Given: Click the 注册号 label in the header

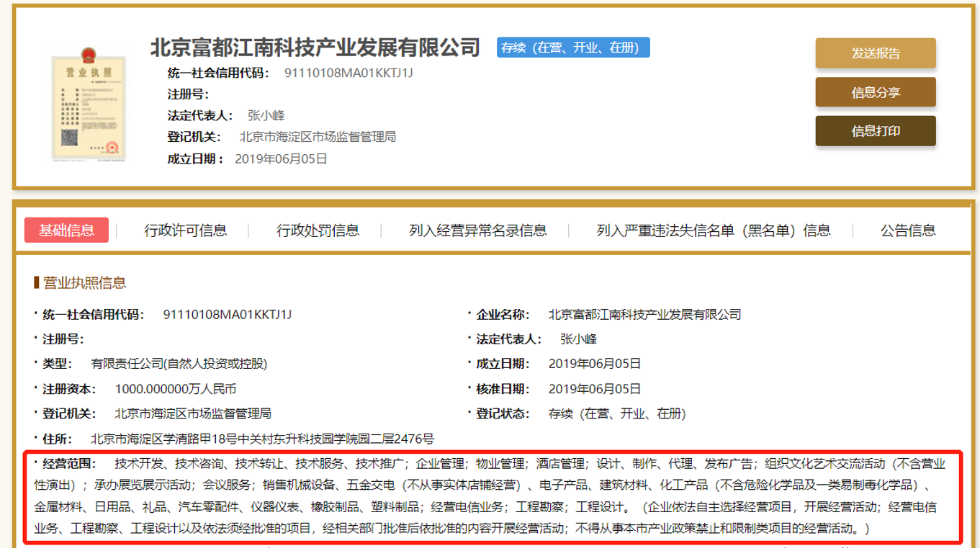Looking at the screenshot, I should (x=188, y=94).
